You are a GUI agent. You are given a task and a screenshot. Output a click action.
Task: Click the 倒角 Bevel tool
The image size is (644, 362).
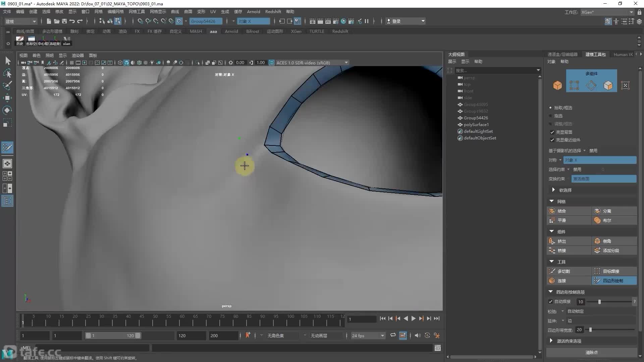pyautogui.click(x=614, y=241)
